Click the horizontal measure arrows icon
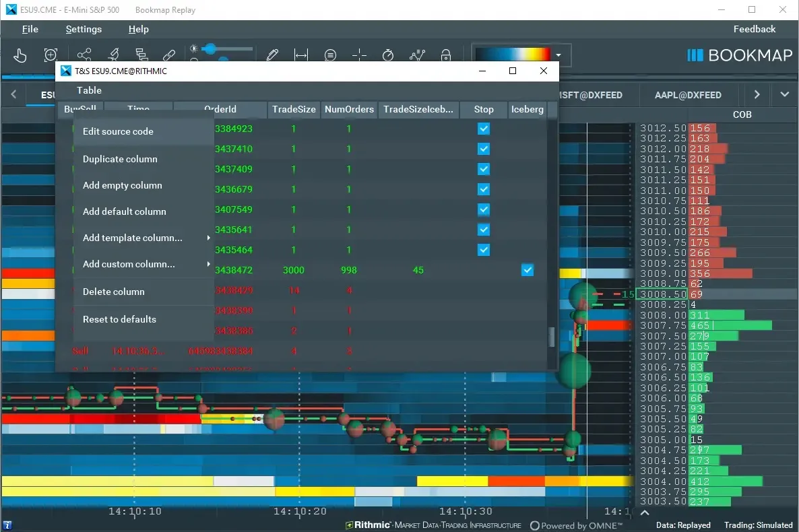 point(301,55)
